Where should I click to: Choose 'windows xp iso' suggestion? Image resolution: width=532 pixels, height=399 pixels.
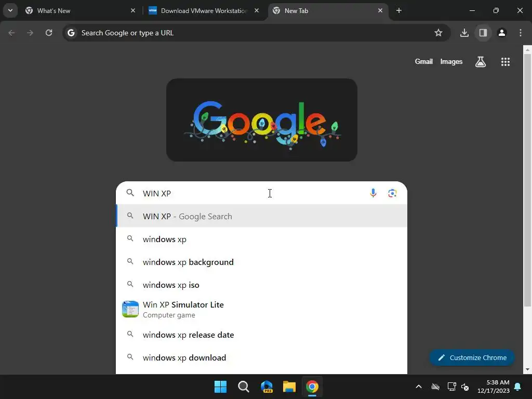pos(262,285)
